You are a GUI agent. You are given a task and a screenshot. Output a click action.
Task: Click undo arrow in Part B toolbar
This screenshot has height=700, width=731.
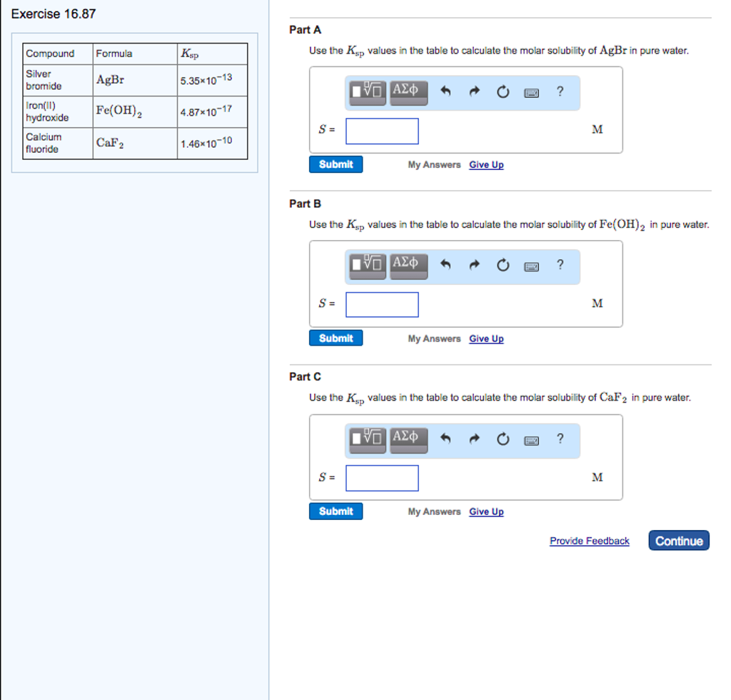coord(445,265)
